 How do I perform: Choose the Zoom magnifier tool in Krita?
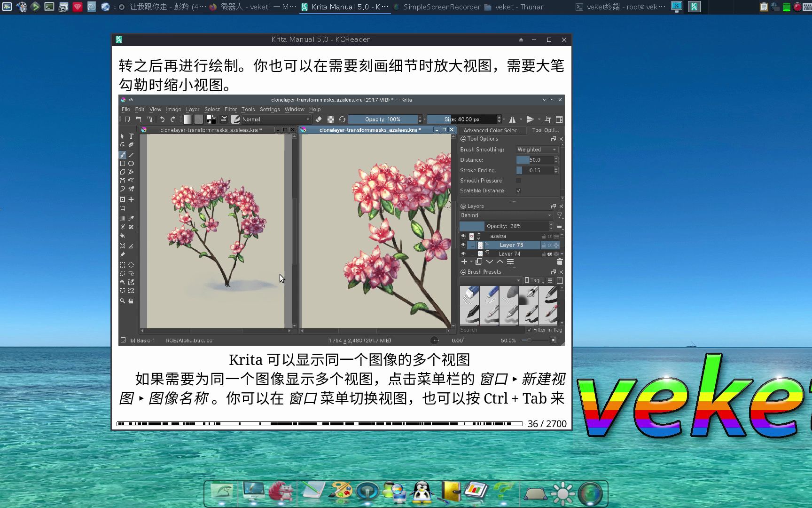click(x=123, y=301)
